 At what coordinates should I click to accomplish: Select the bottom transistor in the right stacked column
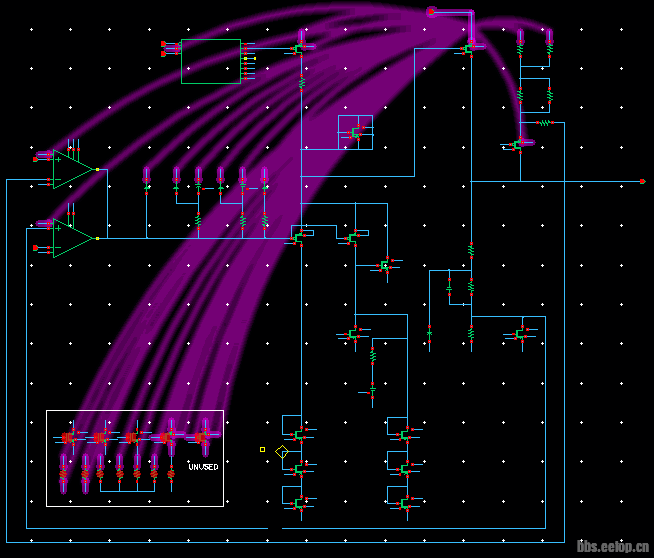click(x=404, y=504)
